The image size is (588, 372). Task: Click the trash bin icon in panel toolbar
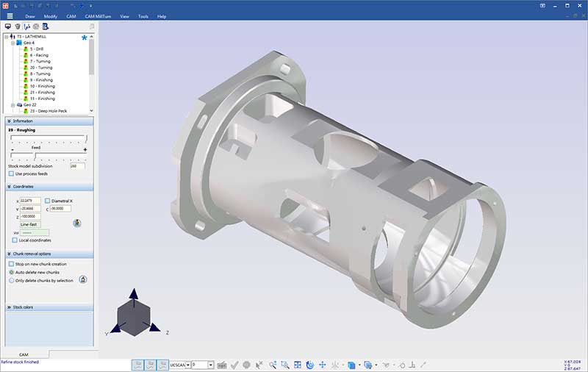point(18,26)
